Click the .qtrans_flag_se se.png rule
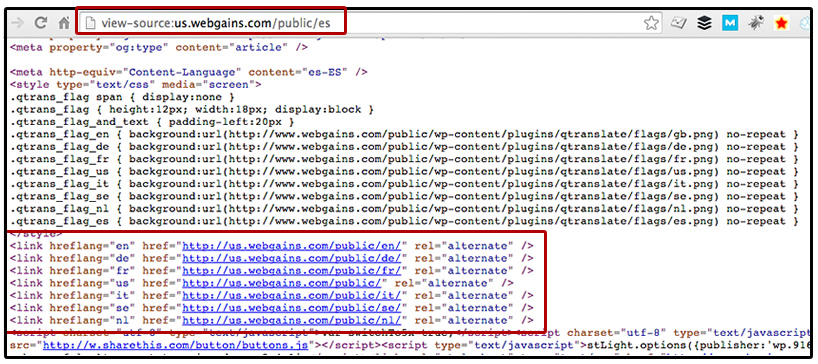Viewport: 818px width, 364px height. [404, 197]
